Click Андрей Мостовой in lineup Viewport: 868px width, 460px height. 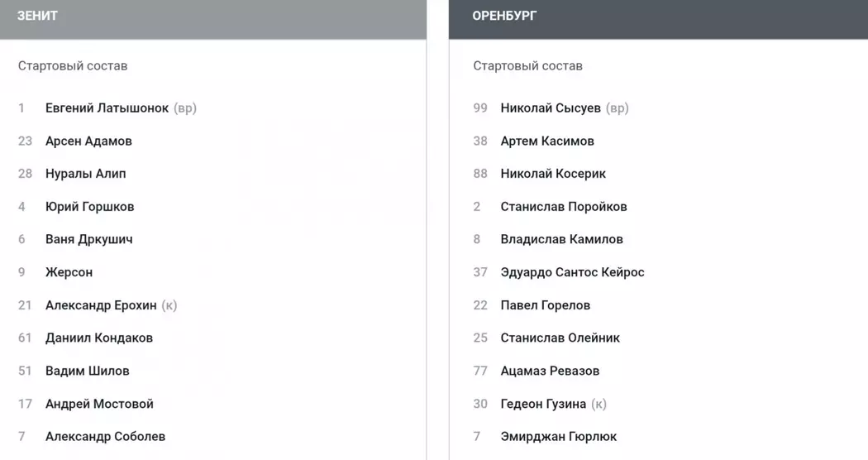click(x=99, y=404)
